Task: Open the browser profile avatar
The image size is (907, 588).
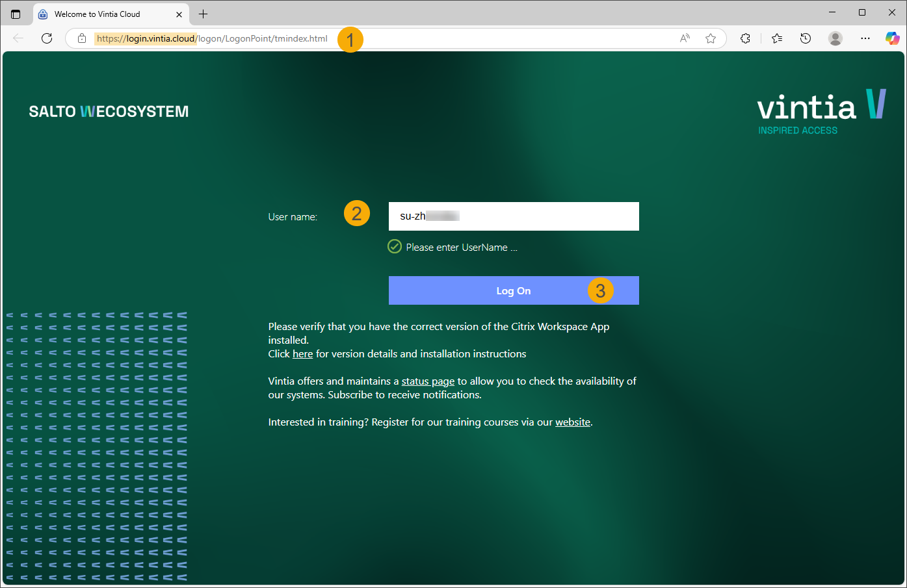Action: (x=835, y=38)
